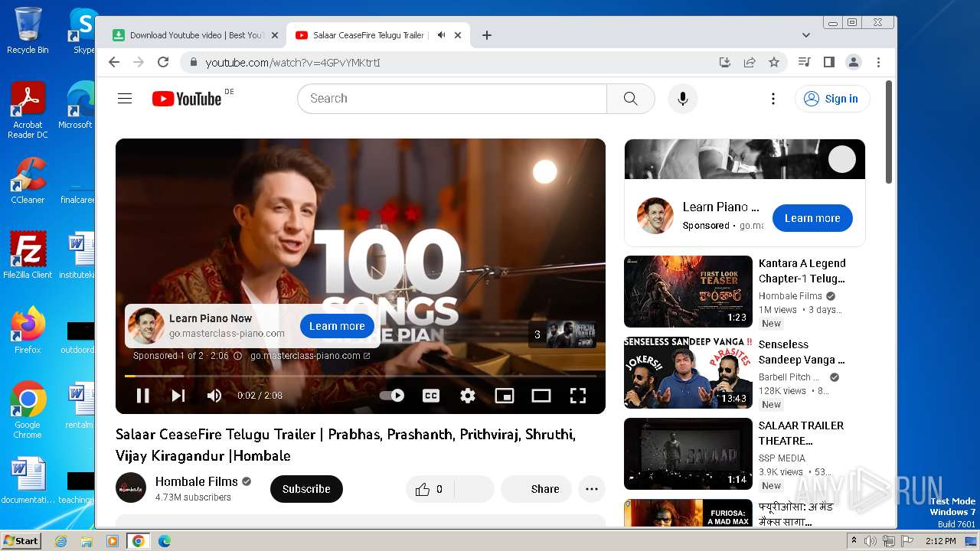The width and height of the screenshot is (980, 551).
Task: Open Chrome profile avatar
Action: coord(854,62)
